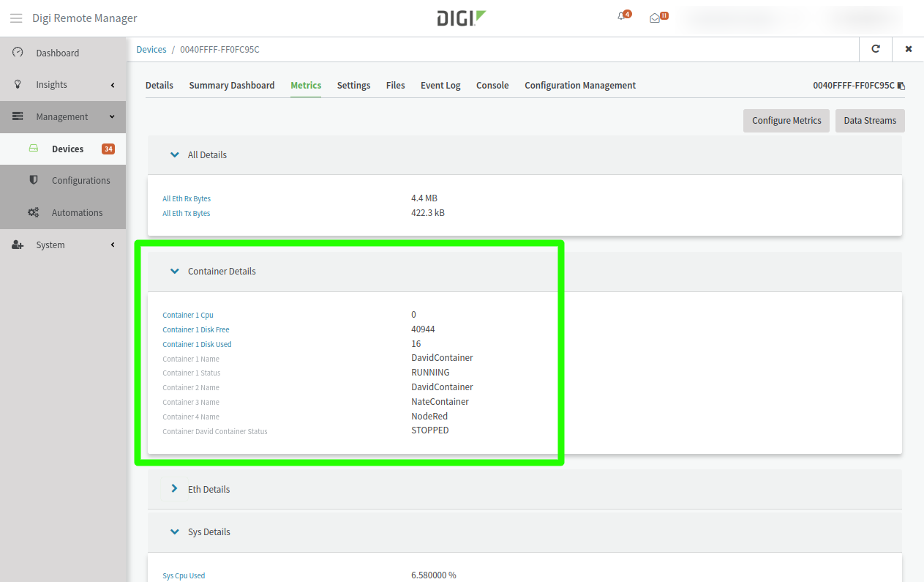Open the inbox messages icon
Screen dimensions: 924x582
pyautogui.click(x=655, y=18)
